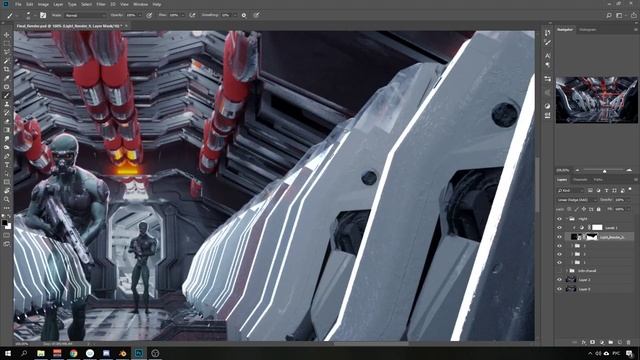Select the Layer 2 layer row

point(595,280)
